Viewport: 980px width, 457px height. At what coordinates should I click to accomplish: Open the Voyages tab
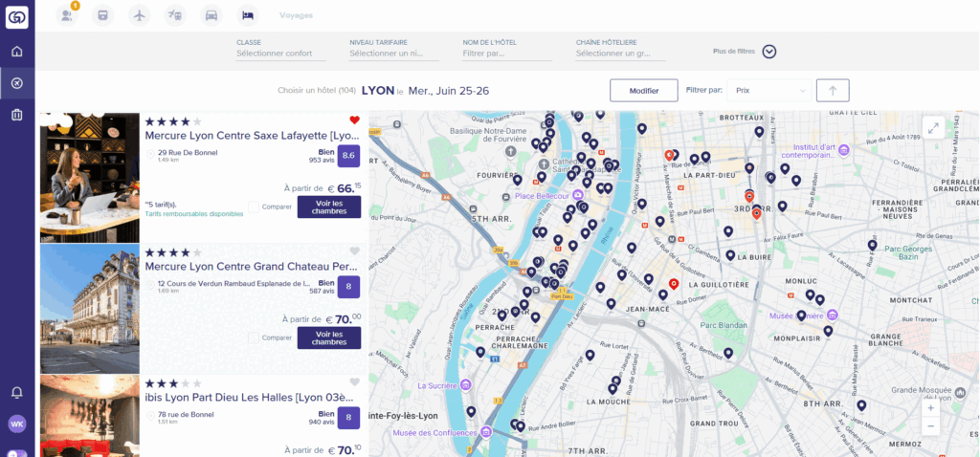[x=296, y=15]
